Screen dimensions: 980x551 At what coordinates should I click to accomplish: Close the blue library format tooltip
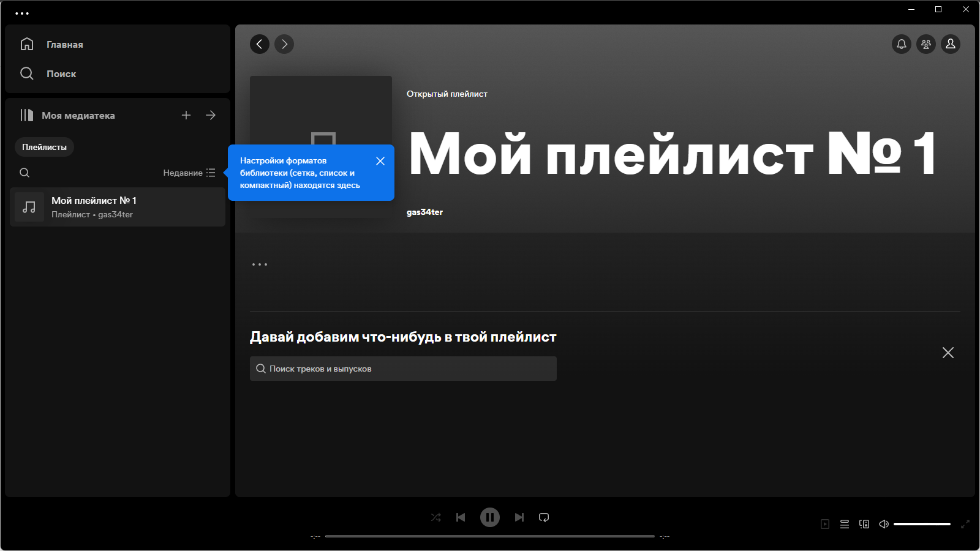[380, 161]
